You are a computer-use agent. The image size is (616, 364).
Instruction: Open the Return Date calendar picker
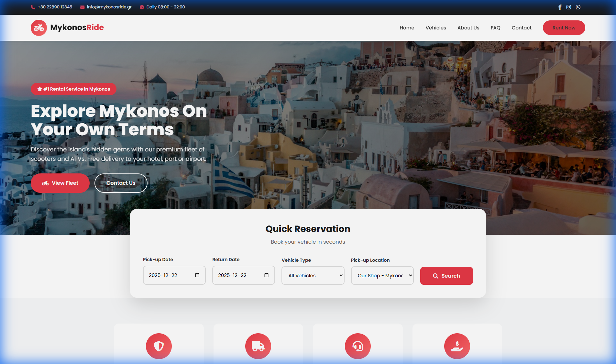point(266,275)
